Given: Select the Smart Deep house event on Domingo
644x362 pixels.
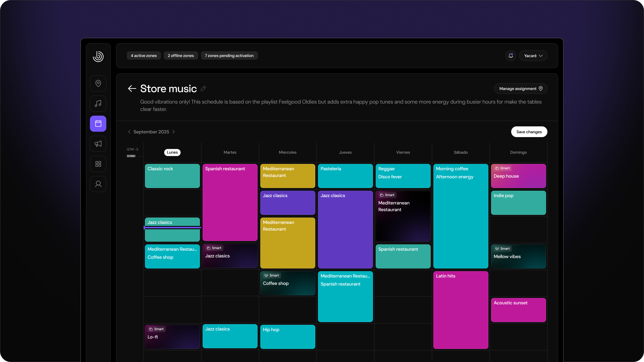Looking at the screenshot, I should 518,176.
